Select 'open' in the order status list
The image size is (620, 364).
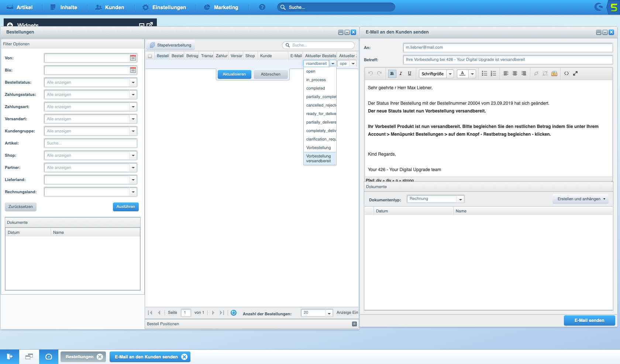coord(320,71)
